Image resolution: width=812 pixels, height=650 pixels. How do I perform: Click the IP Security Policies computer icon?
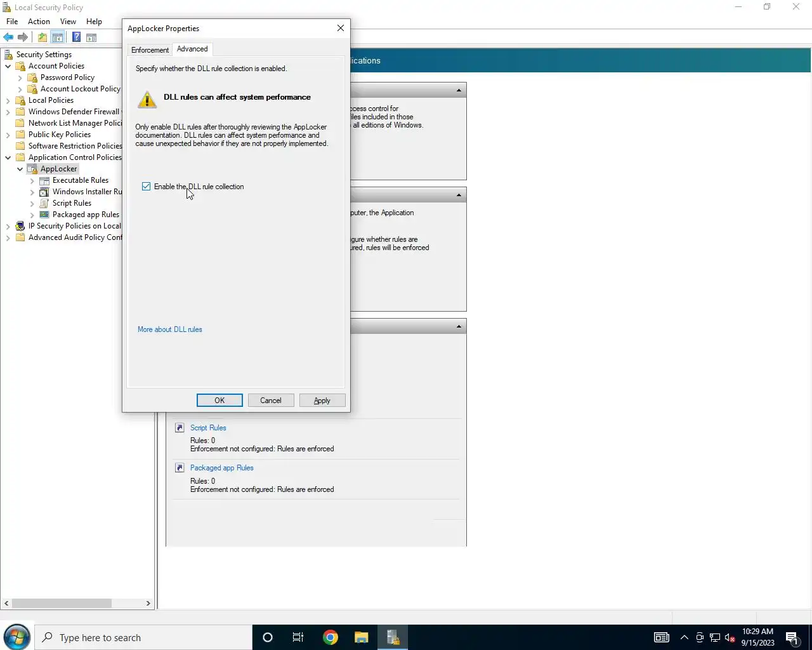click(x=20, y=226)
